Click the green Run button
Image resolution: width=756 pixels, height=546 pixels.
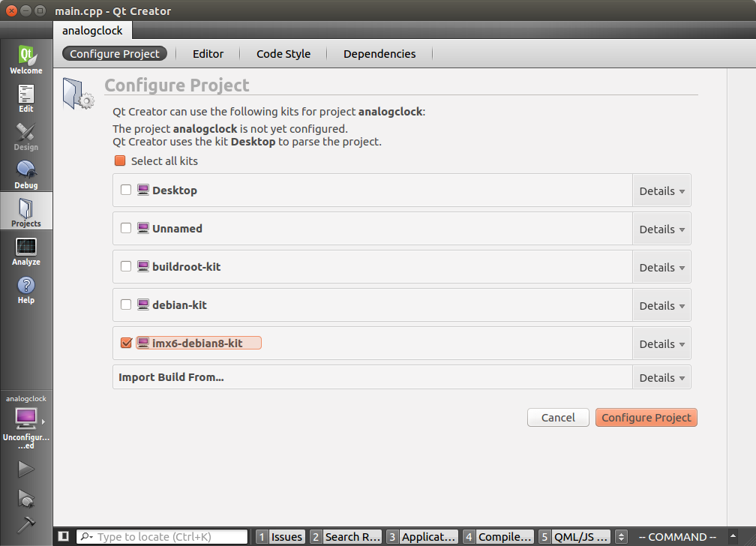[26, 469]
